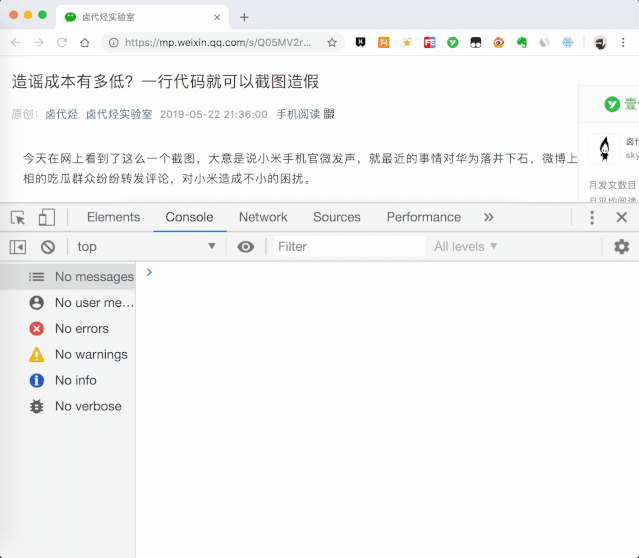
Task: Close the 卤代烃实验室 browser tab
Action: pyautogui.click(x=217, y=17)
